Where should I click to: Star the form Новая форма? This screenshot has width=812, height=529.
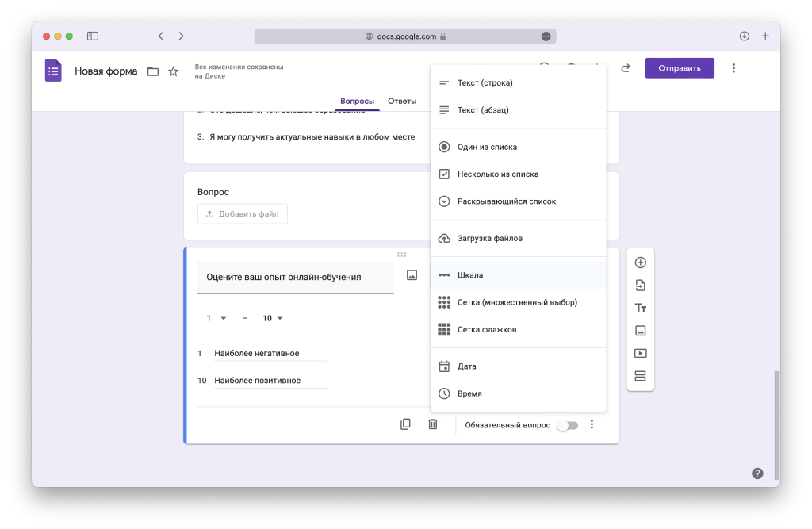(173, 71)
